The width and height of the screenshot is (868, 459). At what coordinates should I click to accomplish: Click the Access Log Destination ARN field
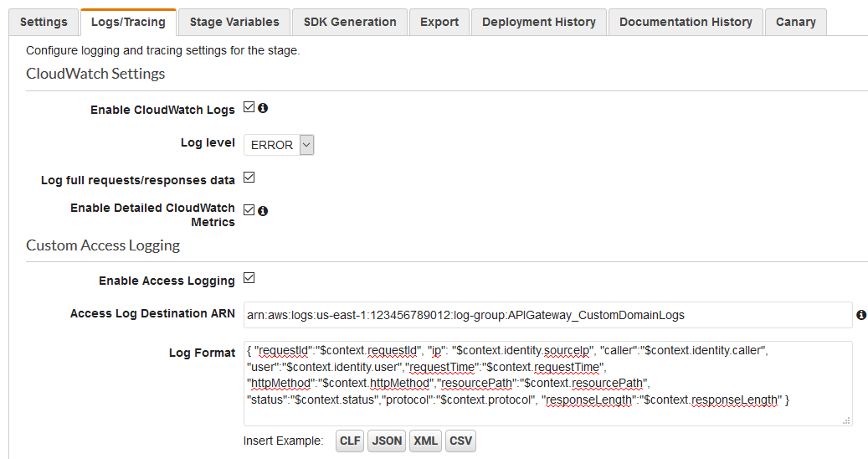click(547, 315)
